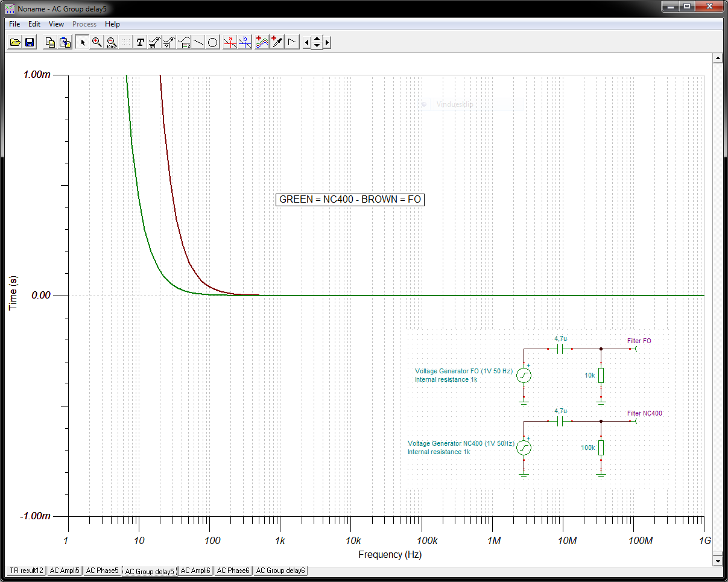Open the Help menu
The height and width of the screenshot is (582, 728).
pyautogui.click(x=112, y=24)
